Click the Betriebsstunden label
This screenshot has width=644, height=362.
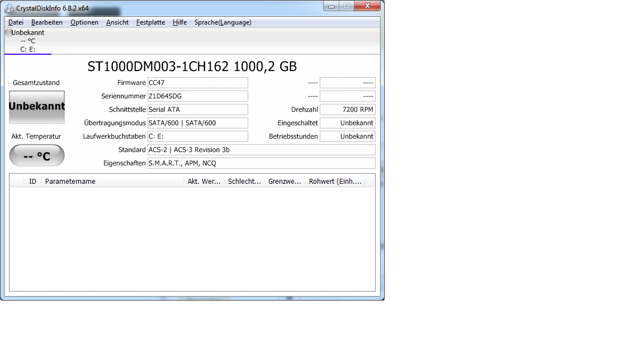pyautogui.click(x=293, y=136)
